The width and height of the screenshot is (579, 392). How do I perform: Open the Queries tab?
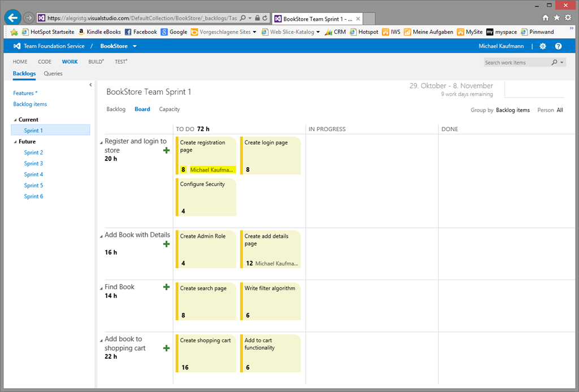pos(53,73)
